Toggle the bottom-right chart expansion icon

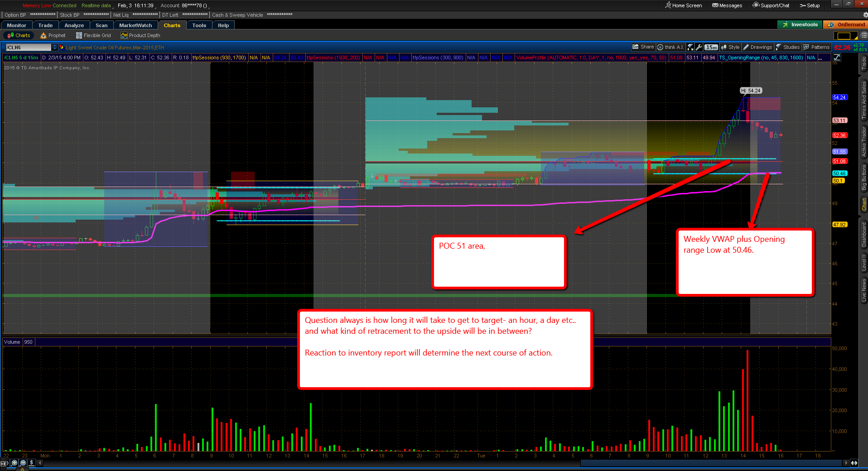pos(854,463)
